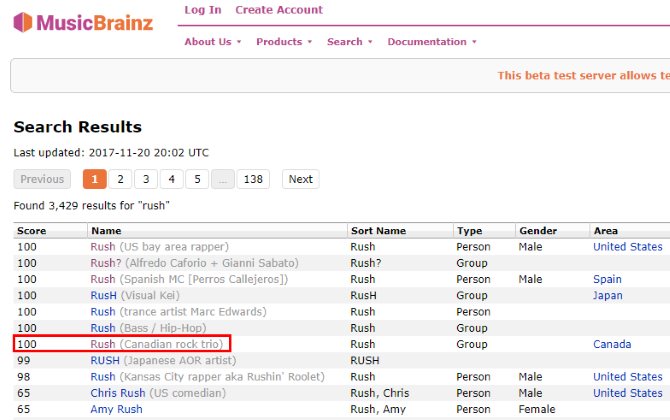670x420 pixels.
Task: Go to results page 5
Action: point(197,179)
